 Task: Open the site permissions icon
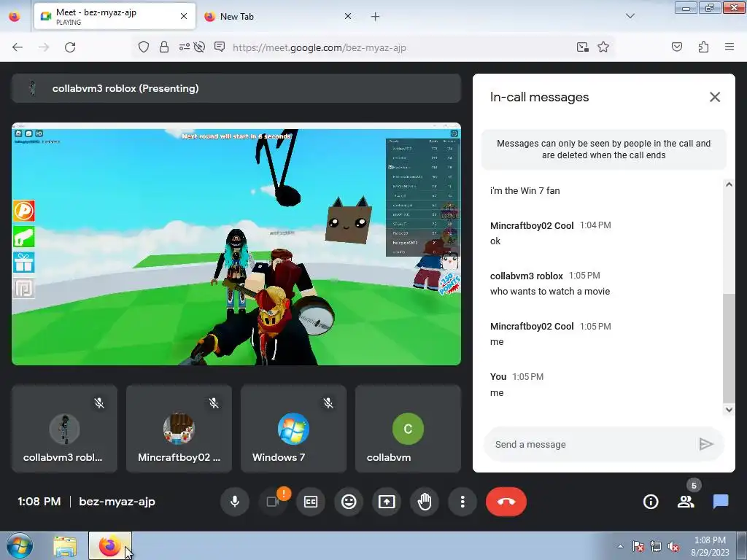(184, 47)
